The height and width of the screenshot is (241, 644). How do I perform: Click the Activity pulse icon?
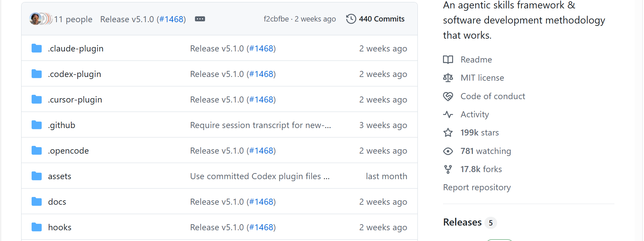pos(448,114)
